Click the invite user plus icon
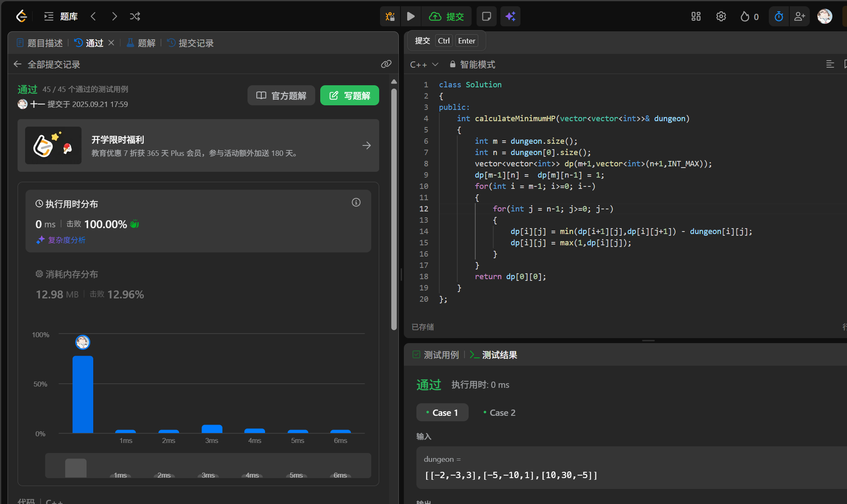The width and height of the screenshot is (847, 504). (799, 16)
